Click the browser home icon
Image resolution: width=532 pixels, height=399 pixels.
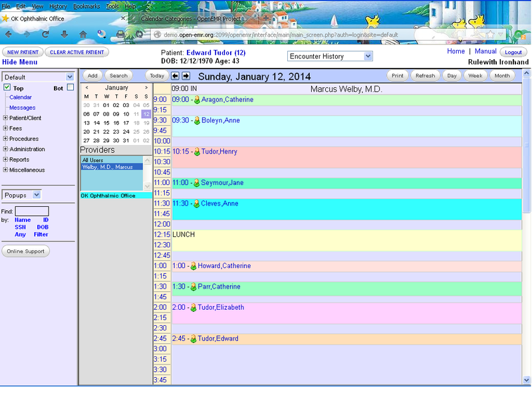coord(83,34)
